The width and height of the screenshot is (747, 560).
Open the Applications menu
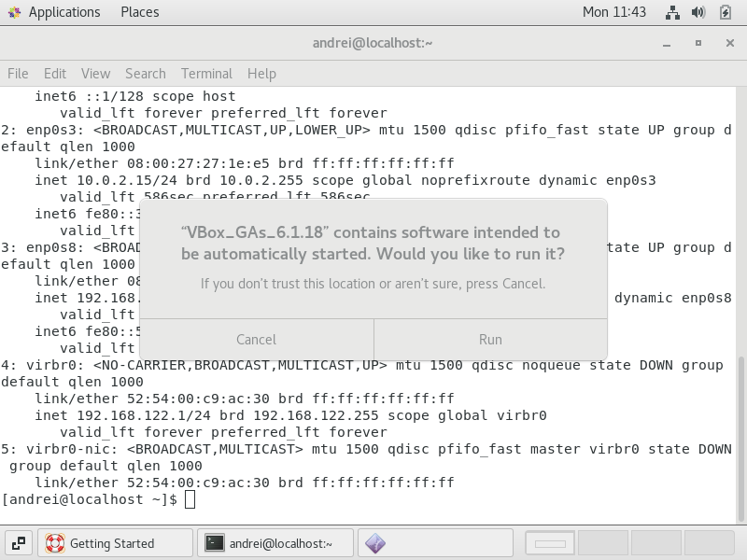63,12
